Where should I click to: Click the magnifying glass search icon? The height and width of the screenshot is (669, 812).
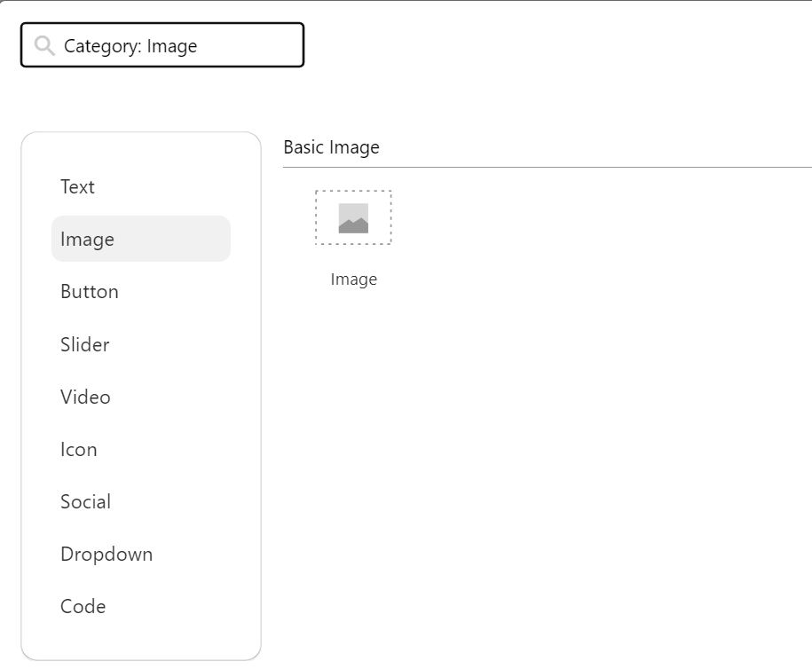coord(44,45)
